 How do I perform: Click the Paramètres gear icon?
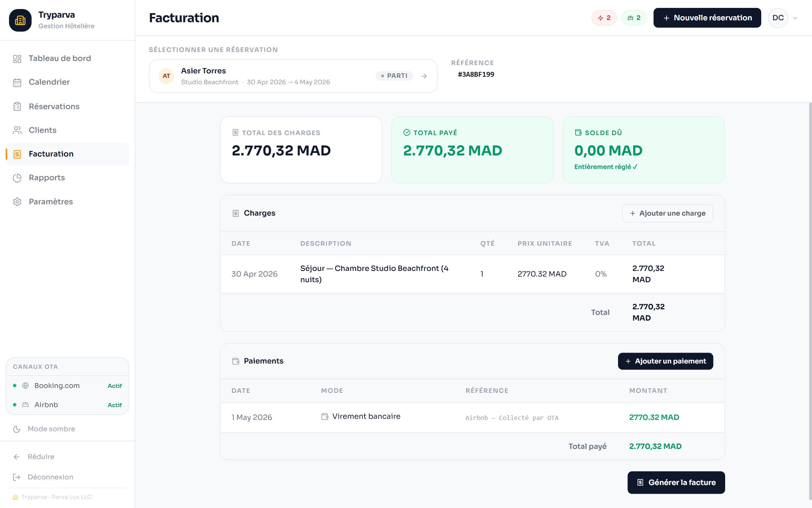(17, 202)
